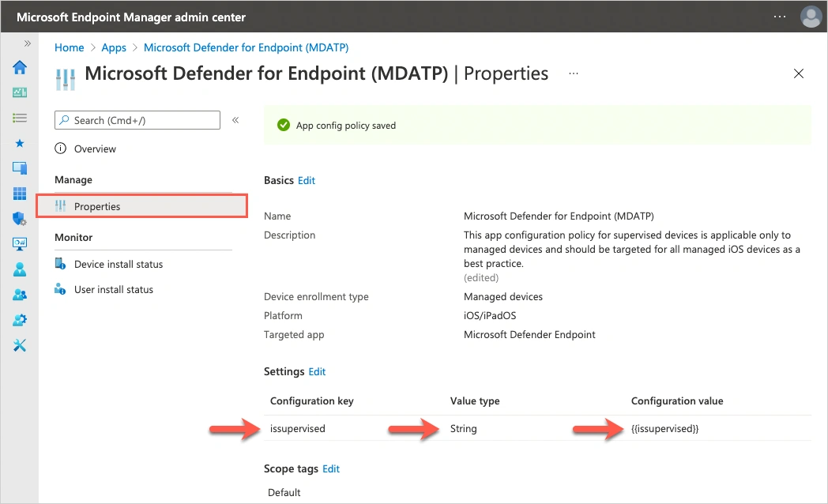Click Edit link next to Basics
Image resolution: width=828 pixels, height=504 pixels.
[x=307, y=180]
